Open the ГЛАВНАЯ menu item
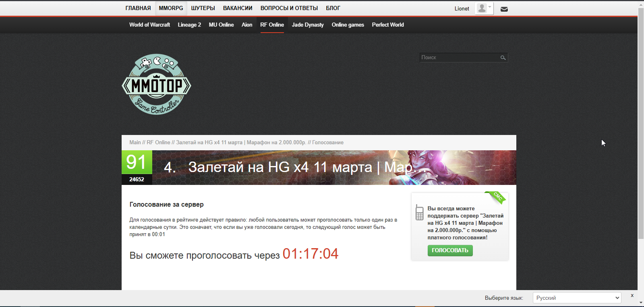 [138, 8]
